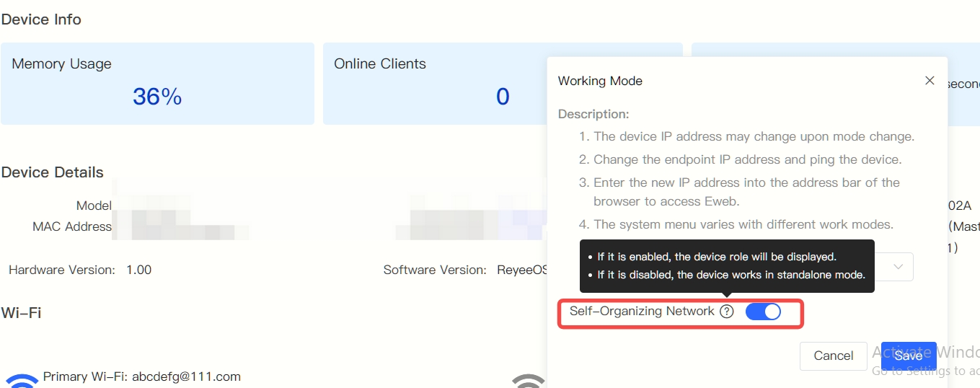Click the 36% memory usage value
The width and height of the screenshot is (980, 388).
pos(157,97)
